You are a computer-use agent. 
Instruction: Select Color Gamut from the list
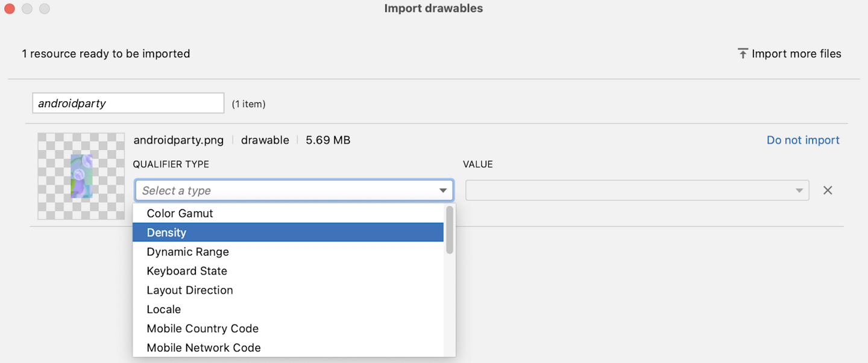click(x=180, y=213)
